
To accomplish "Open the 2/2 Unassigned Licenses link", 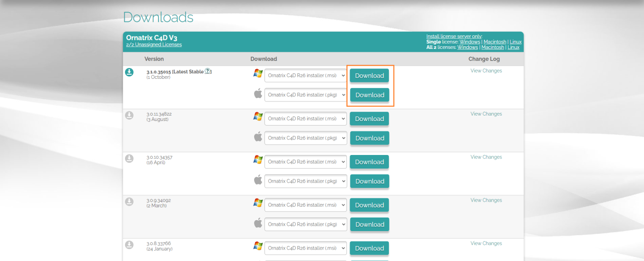I will (154, 44).
